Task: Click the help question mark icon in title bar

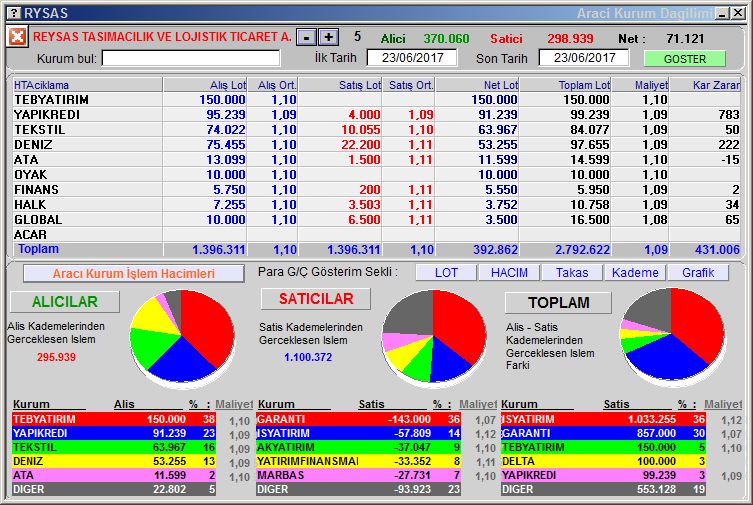Action: point(15,12)
